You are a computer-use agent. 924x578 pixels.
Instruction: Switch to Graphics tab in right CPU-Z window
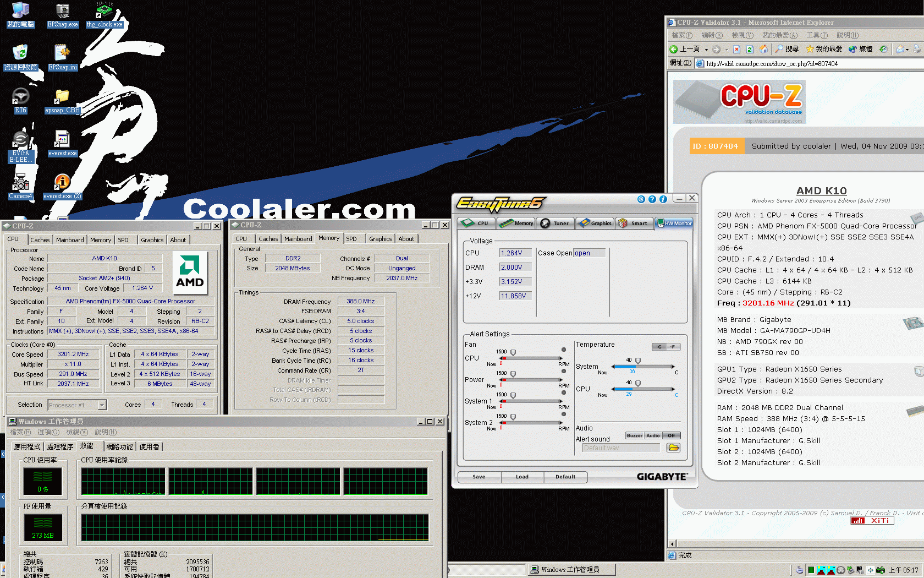381,239
